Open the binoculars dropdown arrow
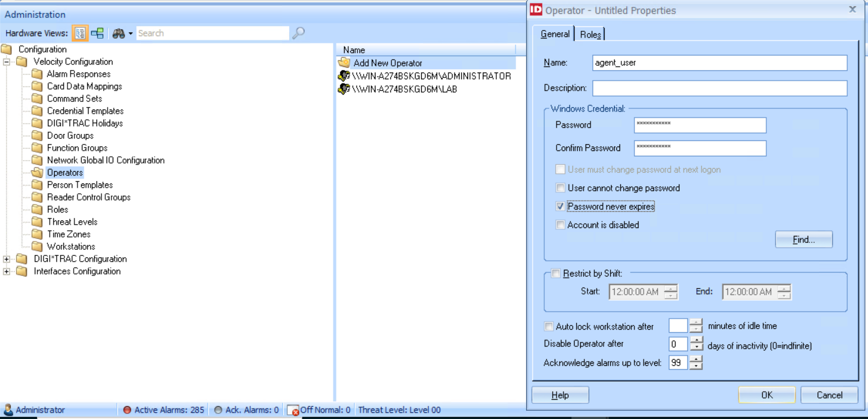The image size is (868, 419). pos(130,33)
